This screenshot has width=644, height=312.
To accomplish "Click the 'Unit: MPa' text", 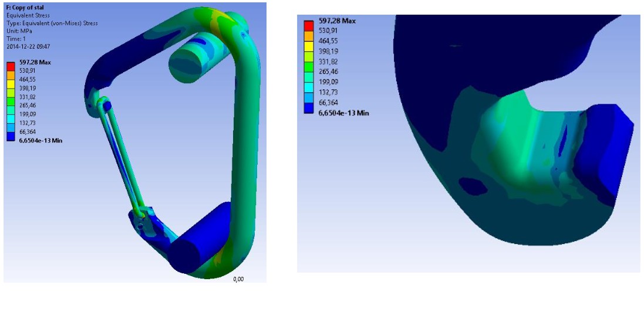I will click(18, 30).
